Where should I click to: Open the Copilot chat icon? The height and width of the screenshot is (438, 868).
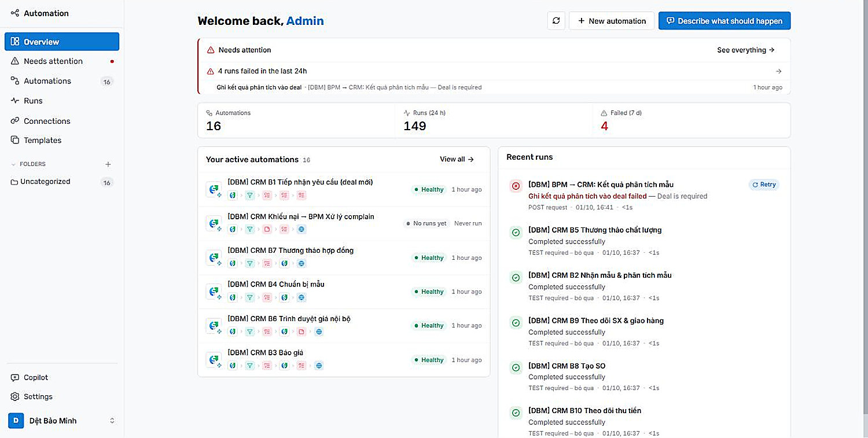15,377
